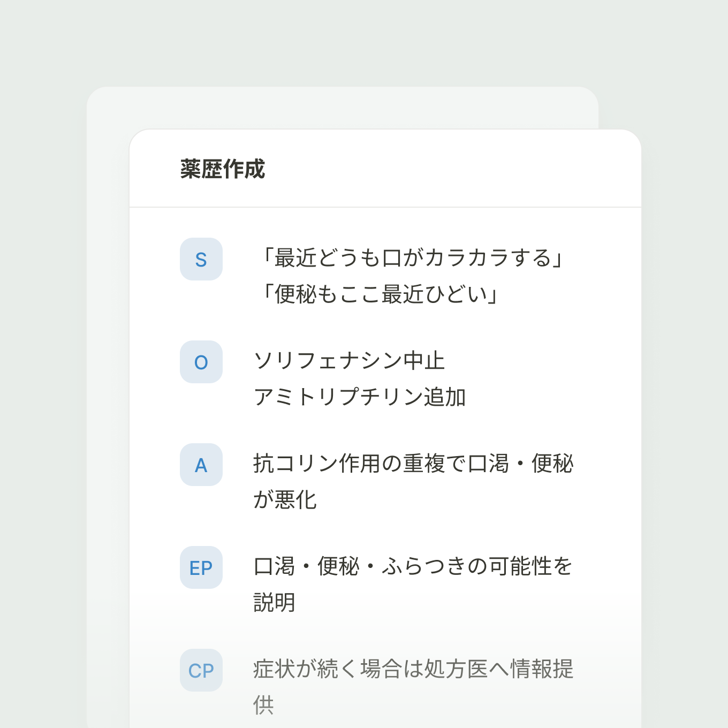Select the 抗コリン作用の重複 assessment line

coord(414,464)
